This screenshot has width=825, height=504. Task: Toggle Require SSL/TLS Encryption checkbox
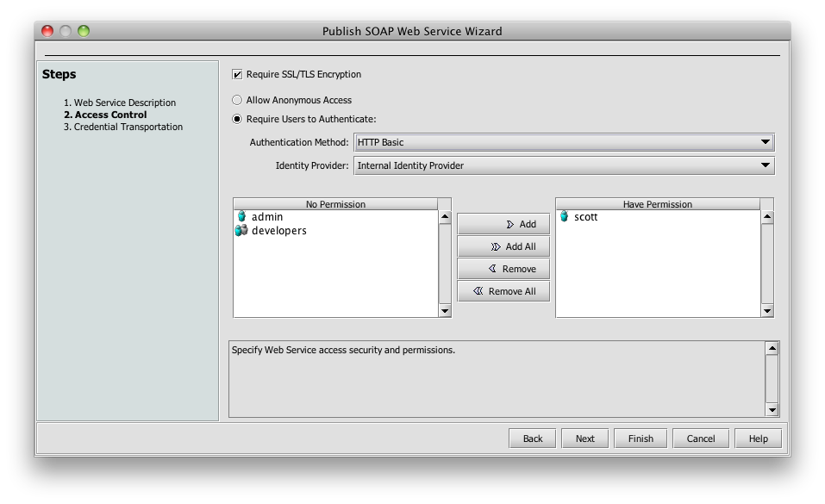click(238, 75)
